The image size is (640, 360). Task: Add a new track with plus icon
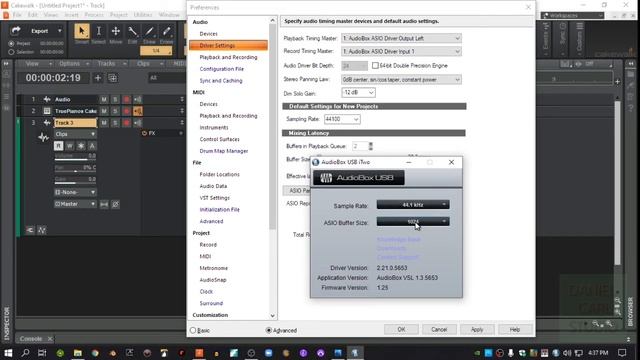(x=98, y=78)
